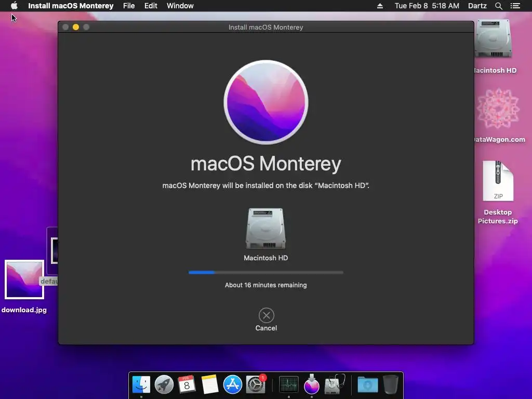Image resolution: width=532 pixels, height=399 pixels.
Task: Open the File menu
Action: (x=129, y=6)
